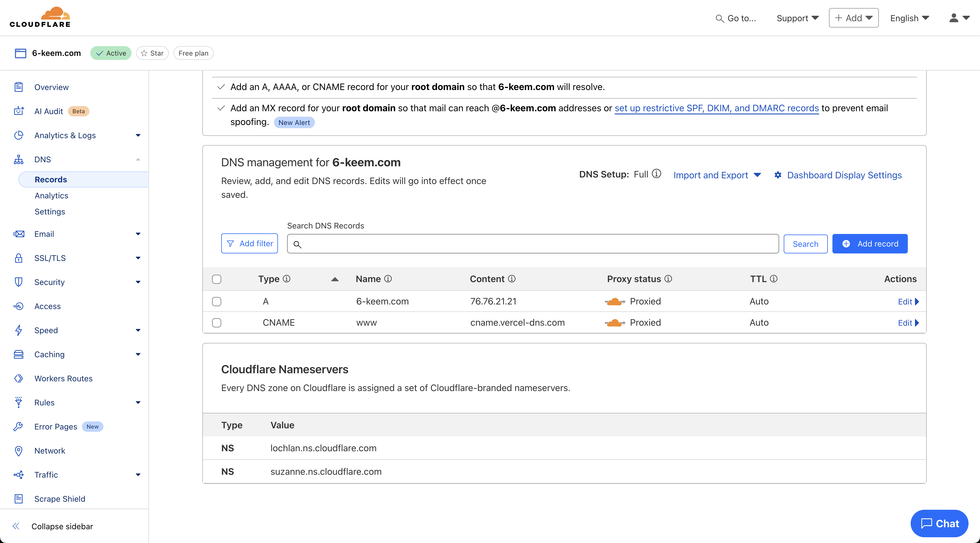
Task: Check the A record 6-keem.com checkbox
Action: point(217,301)
